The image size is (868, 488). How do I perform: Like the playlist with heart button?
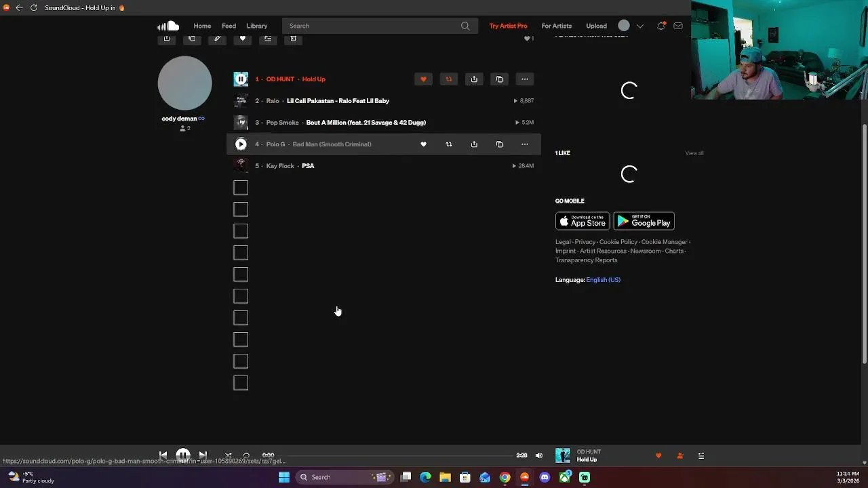point(243,39)
